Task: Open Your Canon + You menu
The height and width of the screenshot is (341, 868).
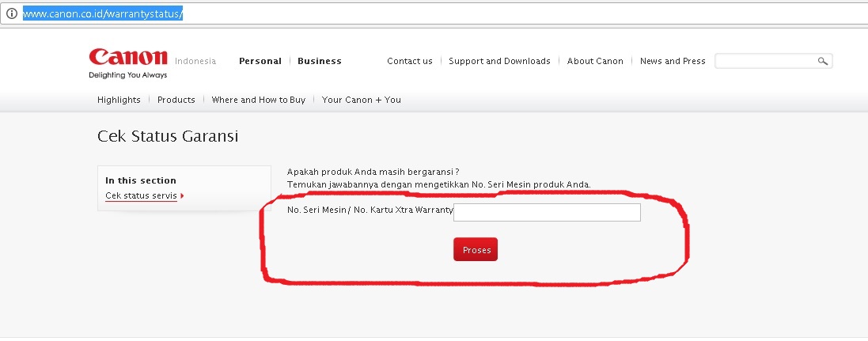Action: 362,100
